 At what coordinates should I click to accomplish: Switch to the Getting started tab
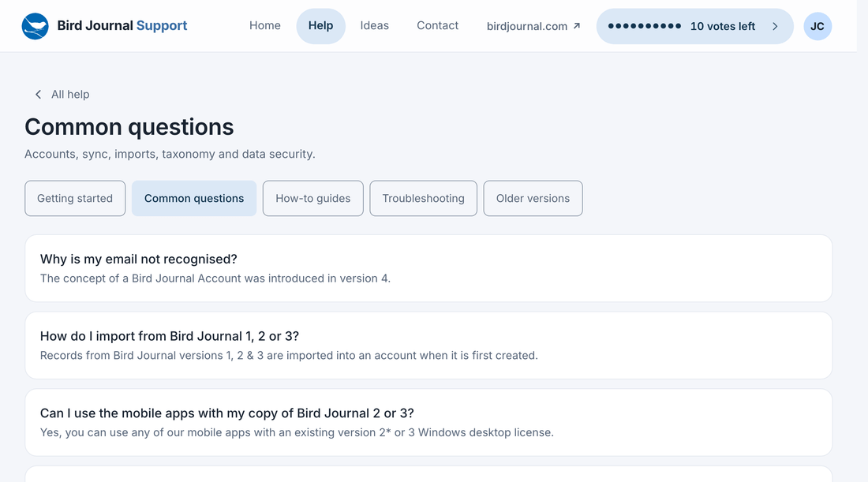75,198
